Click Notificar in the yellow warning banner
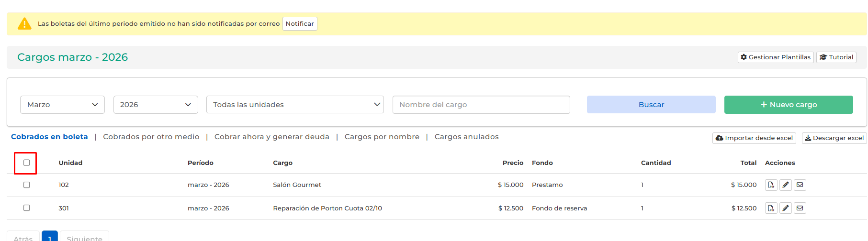Screen dimensions: 868x241 300,24
